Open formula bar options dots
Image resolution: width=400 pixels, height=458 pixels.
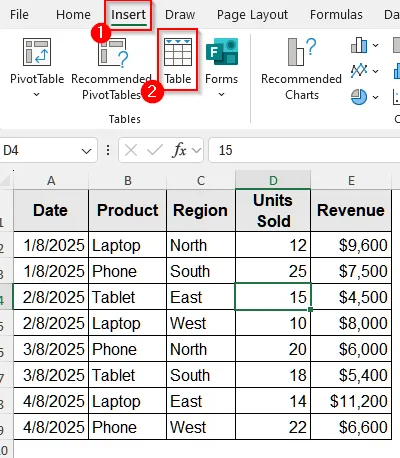pos(108,150)
